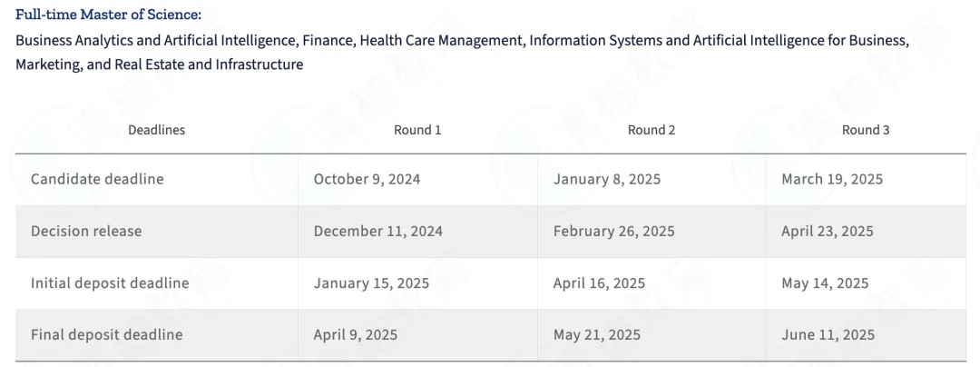Screen dimensions: 980x367
Task: Click the "May 14, 2025" cell
Action: 825,283
